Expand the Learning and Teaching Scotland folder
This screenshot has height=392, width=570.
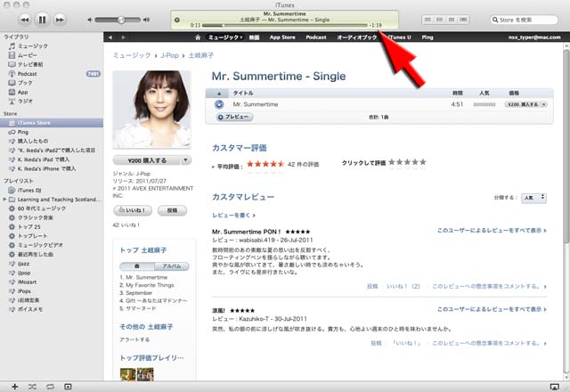click(x=4, y=200)
